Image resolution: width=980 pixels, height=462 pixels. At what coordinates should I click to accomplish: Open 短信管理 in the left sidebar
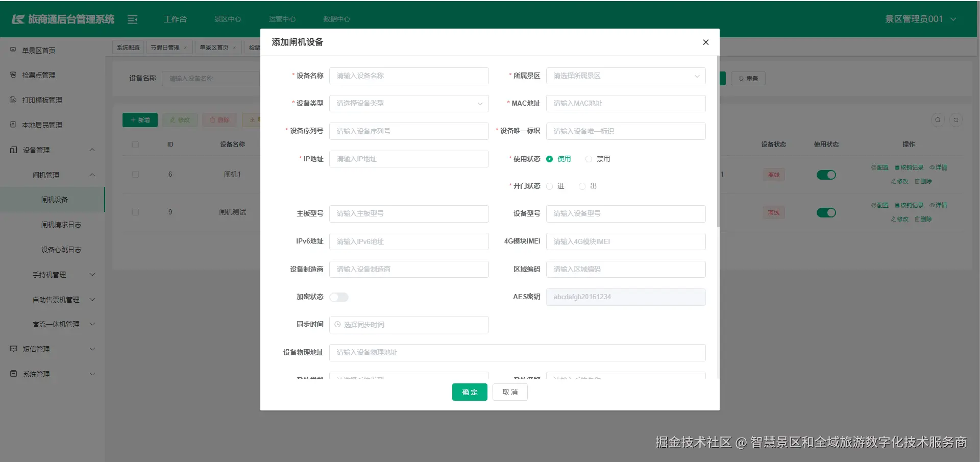pos(36,349)
